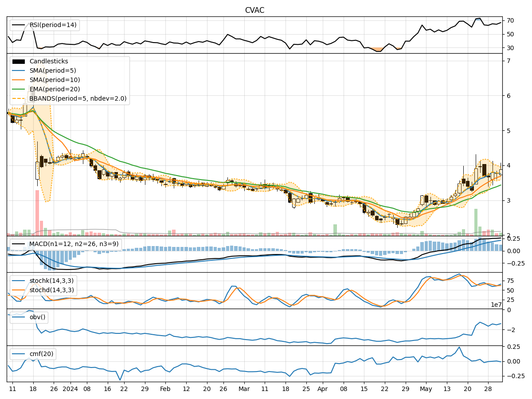Click the orange SMA(period=10) legend line
532x399 pixels.
[20, 80]
